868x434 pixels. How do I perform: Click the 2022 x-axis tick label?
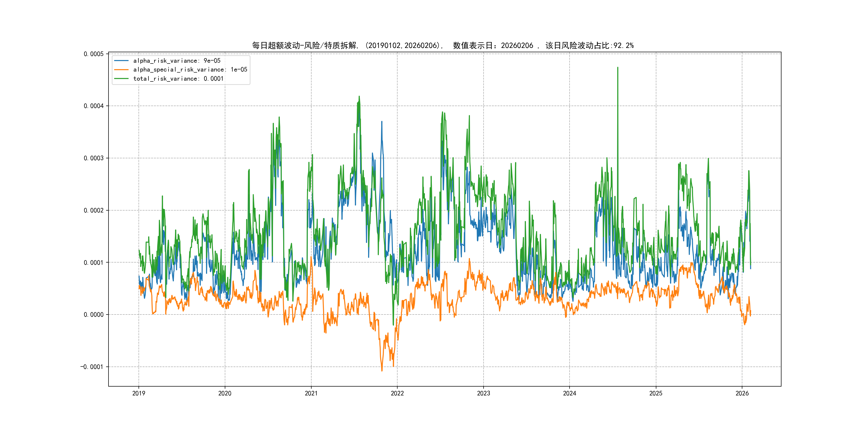click(397, 393)
